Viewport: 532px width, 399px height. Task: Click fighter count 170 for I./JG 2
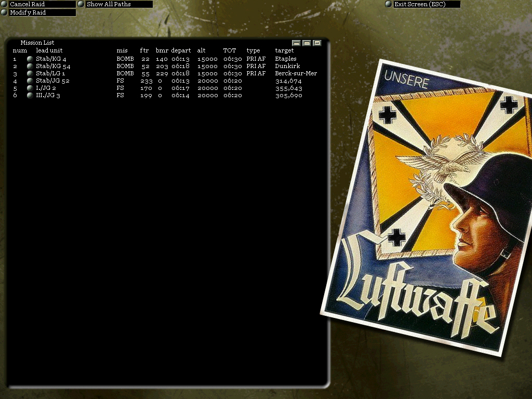[x=146, y=88]
